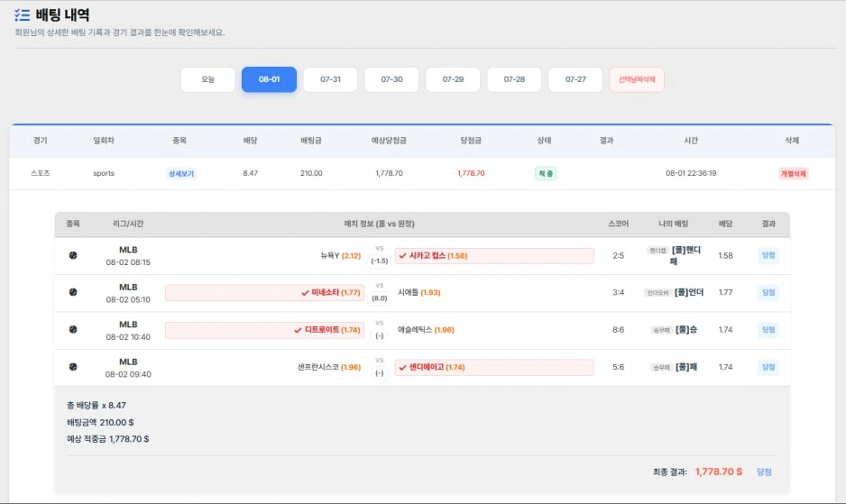846x504 pixels.
Task: Click the 배팅금 column header
Action: (311, 141)
